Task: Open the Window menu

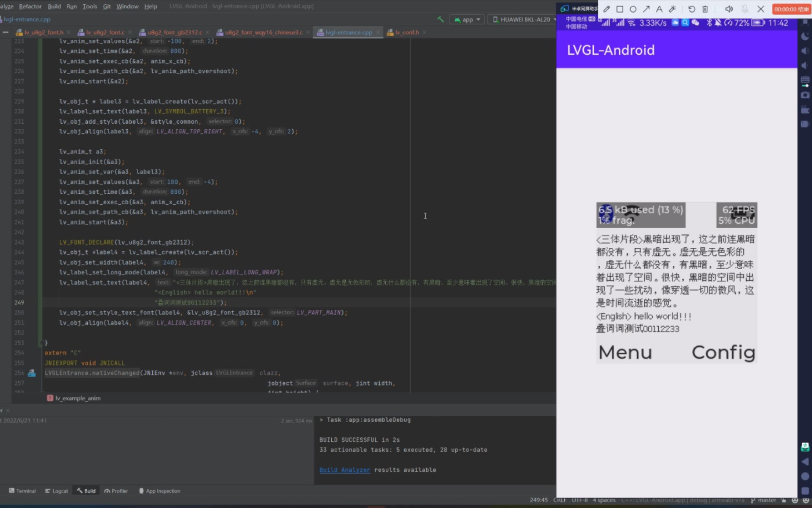Action: (x=127, y=6)
